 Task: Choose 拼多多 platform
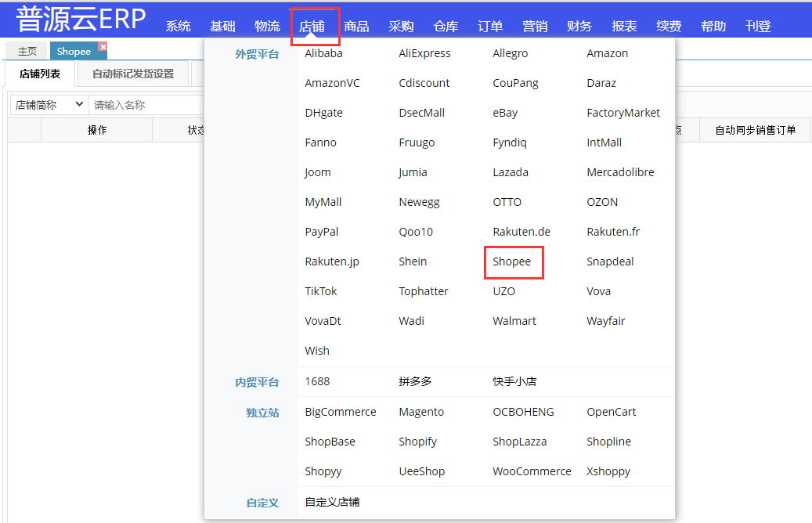click(x=415, y=381)
